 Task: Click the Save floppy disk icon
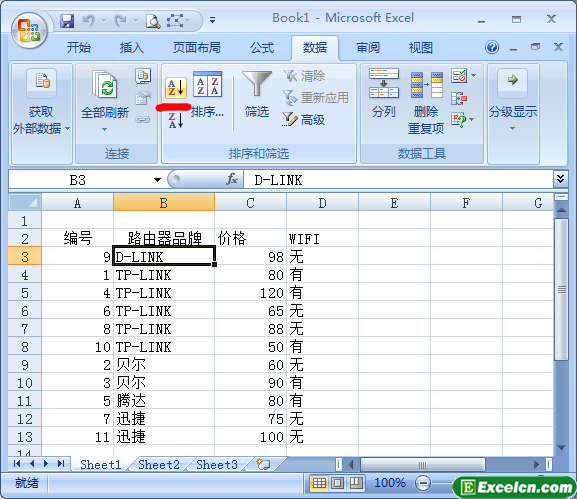coord(67,21)
